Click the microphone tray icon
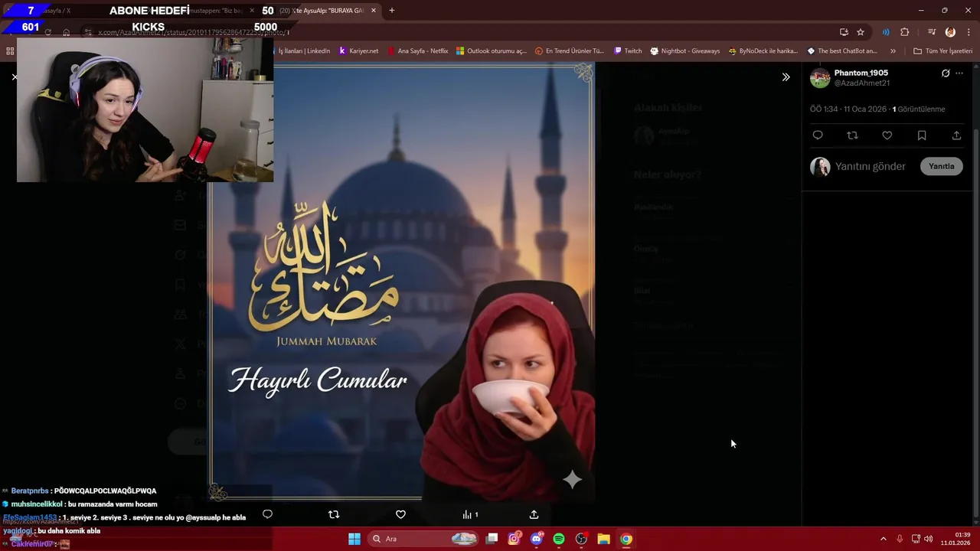 pos(900,539)
